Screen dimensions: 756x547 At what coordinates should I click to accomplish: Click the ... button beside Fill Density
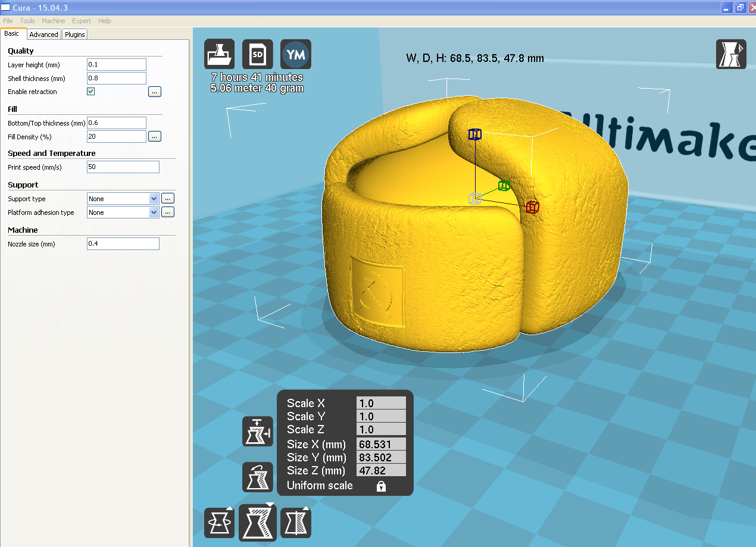tap(155, 137)
